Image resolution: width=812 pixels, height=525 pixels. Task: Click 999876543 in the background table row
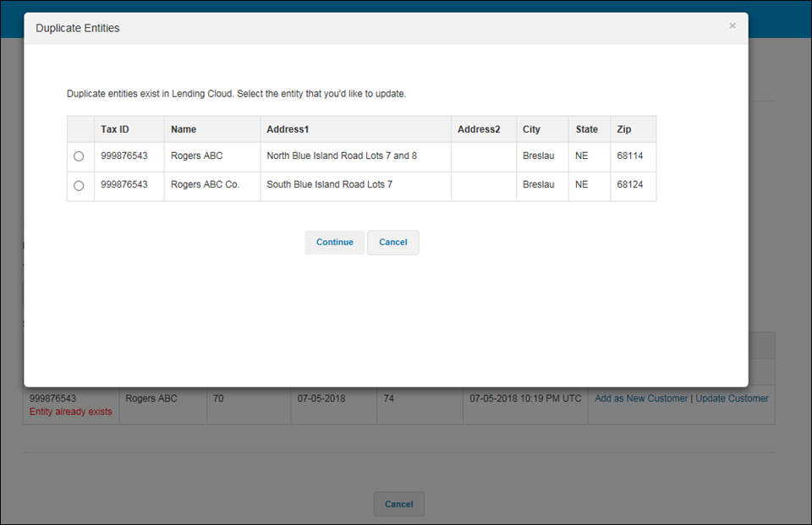[x=52, y=398]
